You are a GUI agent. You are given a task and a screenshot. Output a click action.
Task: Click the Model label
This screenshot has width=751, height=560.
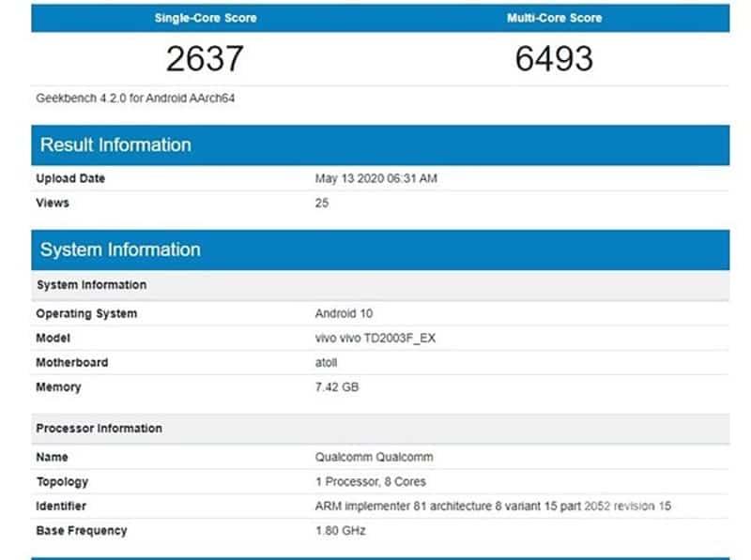[54, 338]
